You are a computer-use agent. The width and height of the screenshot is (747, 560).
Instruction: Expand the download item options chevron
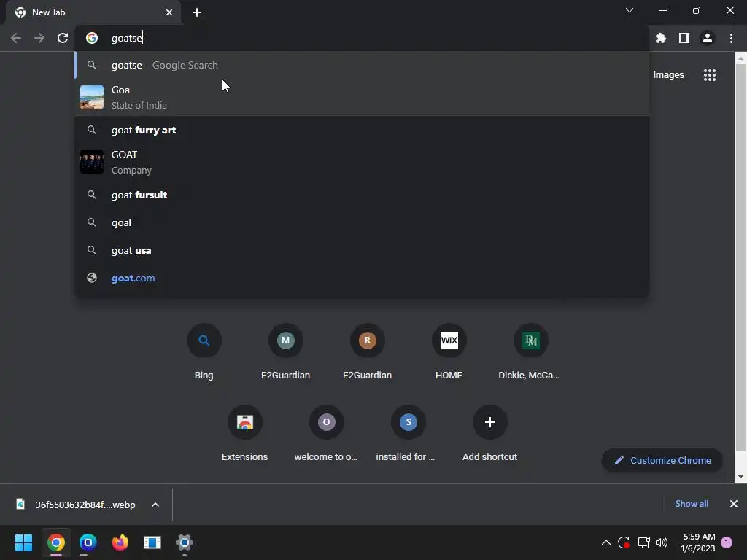[x=155, y=505]
